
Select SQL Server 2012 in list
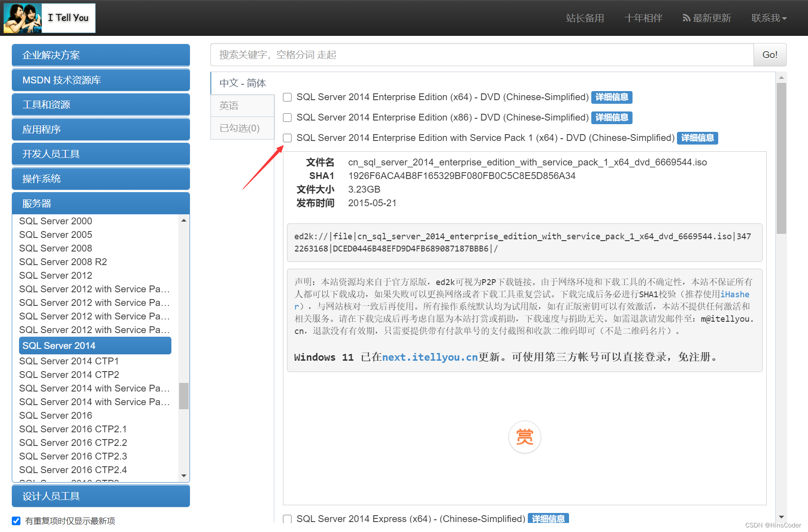56,276
